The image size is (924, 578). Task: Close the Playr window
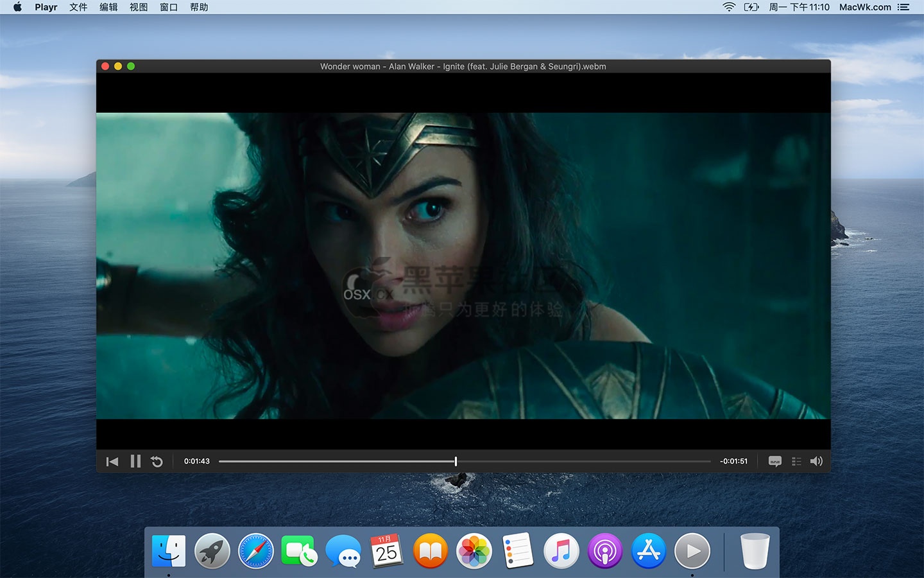click(x=105, y=66)
